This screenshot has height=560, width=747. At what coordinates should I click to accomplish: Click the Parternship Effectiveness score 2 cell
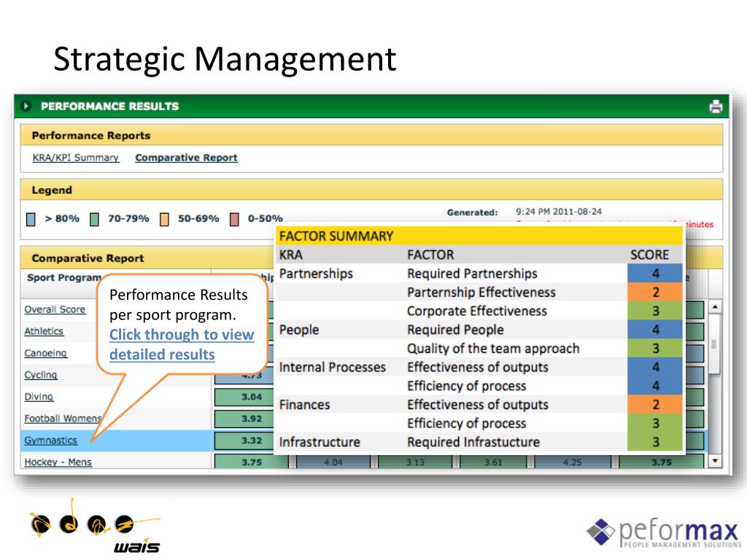pos(655,292)
